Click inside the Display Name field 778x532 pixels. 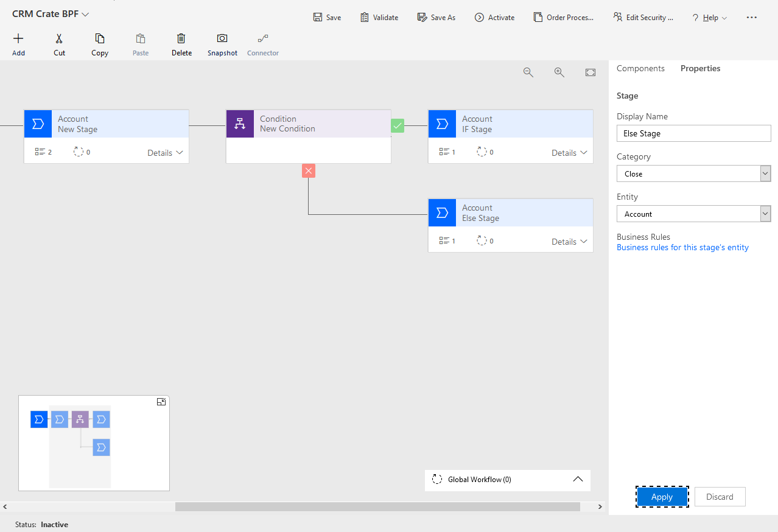tap(693, 133)
